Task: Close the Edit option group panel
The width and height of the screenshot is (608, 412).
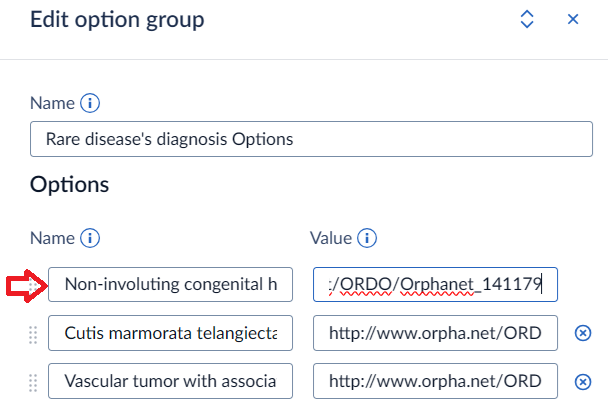Action: 573,19
